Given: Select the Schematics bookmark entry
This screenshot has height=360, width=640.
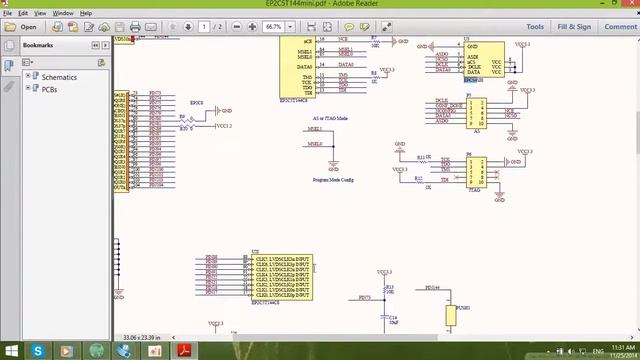Looking at the screenshot, I should click(x=59, y=77).
